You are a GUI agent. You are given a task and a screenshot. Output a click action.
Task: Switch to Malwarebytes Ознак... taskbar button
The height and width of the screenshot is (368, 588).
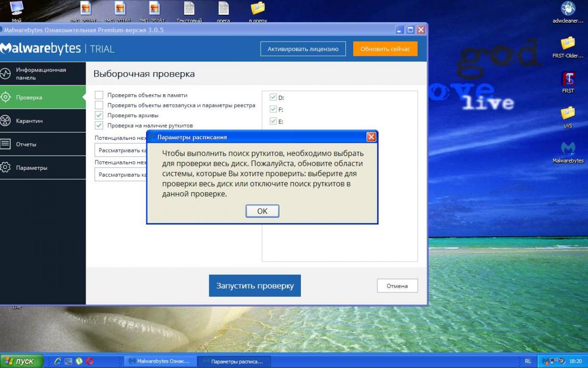[160, 361]
